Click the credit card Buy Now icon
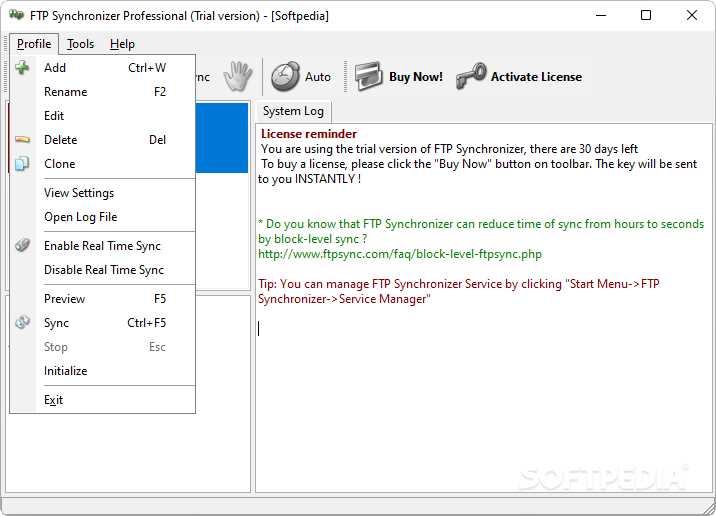Viewport: 716px width, 516px height. [x=369, y=76]
